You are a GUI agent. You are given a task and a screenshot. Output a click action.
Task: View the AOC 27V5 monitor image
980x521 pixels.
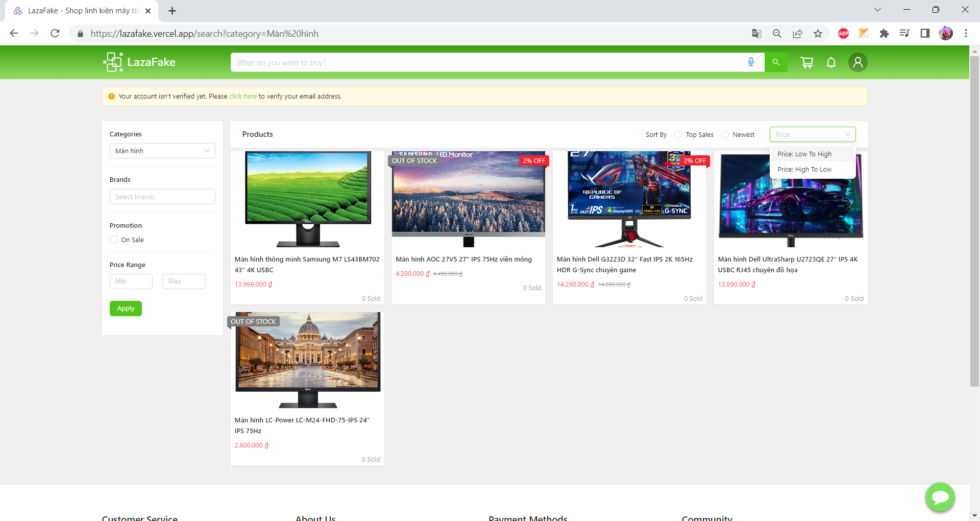tap(468, 199)
